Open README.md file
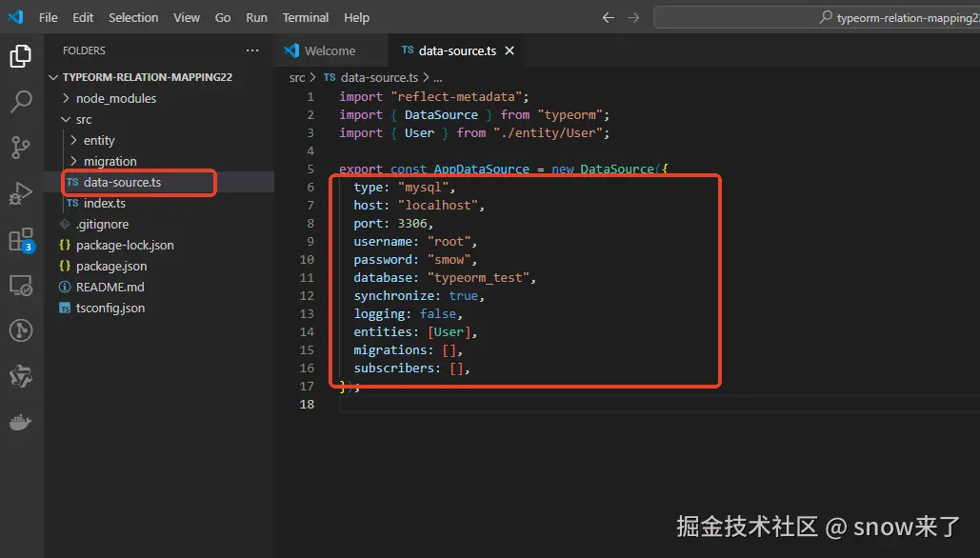 [x=159, y=287]
